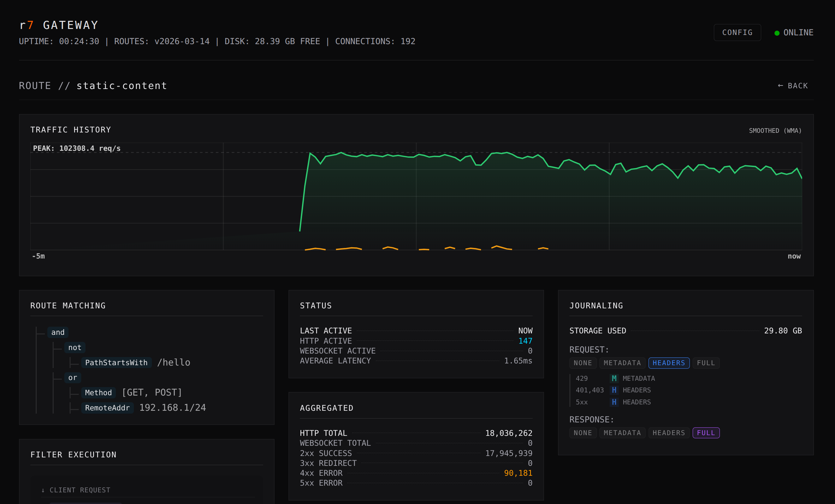The image size is (835, 504).
Task: Click the 'now' axis label
Action: [794, 256]
